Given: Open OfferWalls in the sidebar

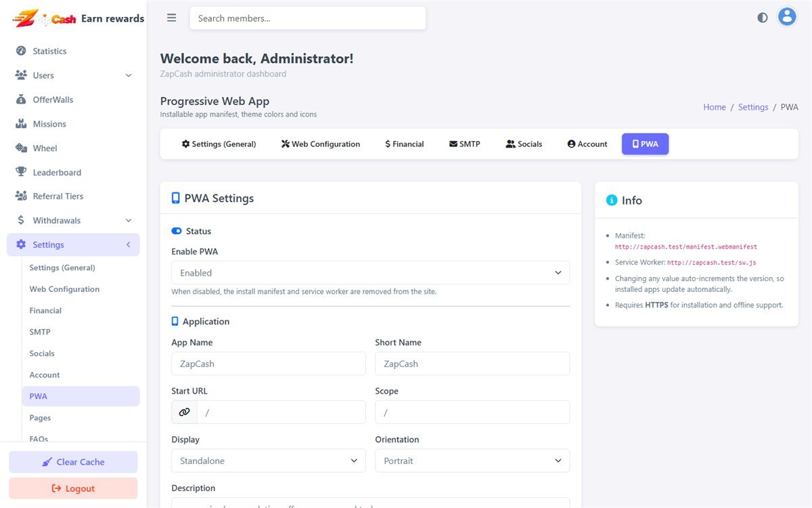Looking at the screenshot, I should point(73,100).
